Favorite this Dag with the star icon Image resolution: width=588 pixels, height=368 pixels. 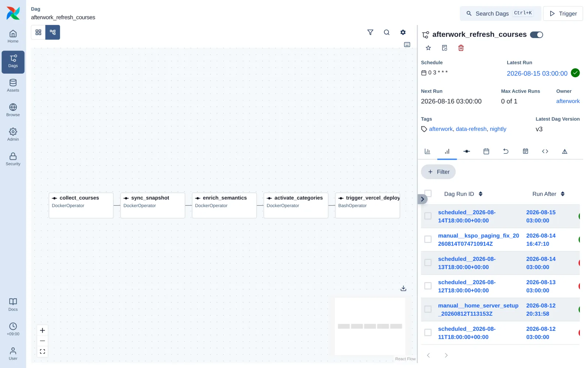[428, 48]
